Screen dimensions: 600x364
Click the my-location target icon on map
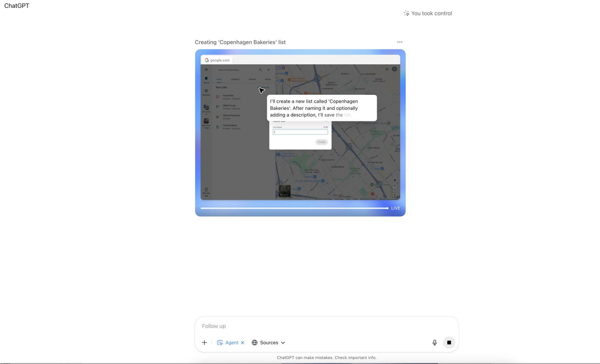[x=395, y=180]
